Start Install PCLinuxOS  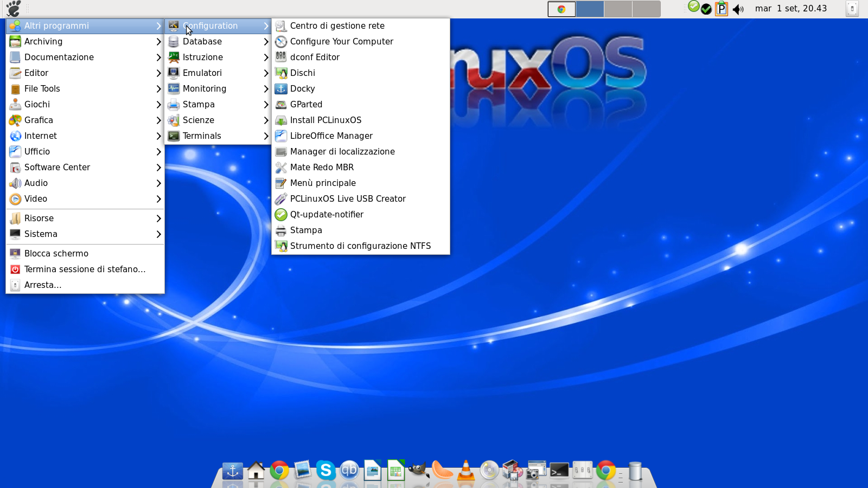tap(361, 120)
